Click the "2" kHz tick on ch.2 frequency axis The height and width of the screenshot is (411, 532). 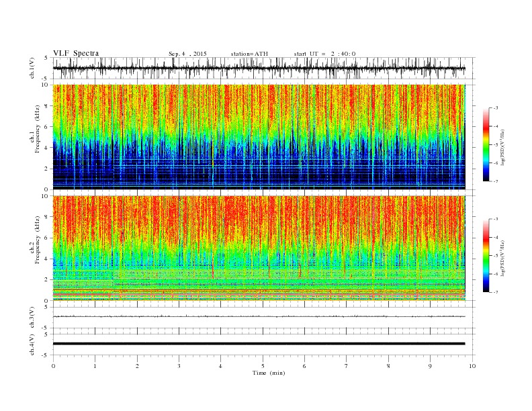[47, 280]
